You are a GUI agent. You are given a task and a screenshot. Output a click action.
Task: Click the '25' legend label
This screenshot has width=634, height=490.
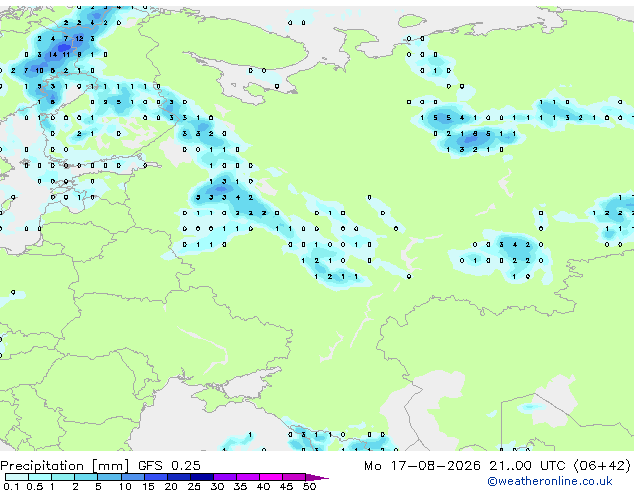tap(194, 486)
